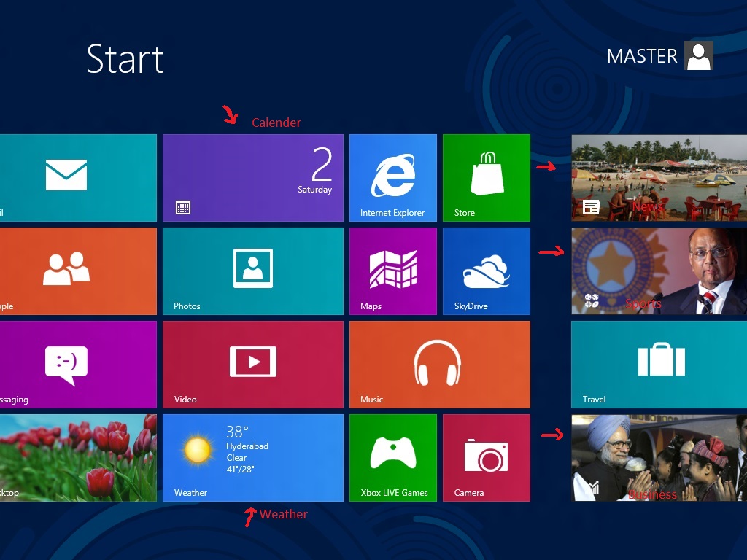Open the Weather tile for Hyderabad
747x560 pixels.
pyautogui.click(x=253, y=458)
